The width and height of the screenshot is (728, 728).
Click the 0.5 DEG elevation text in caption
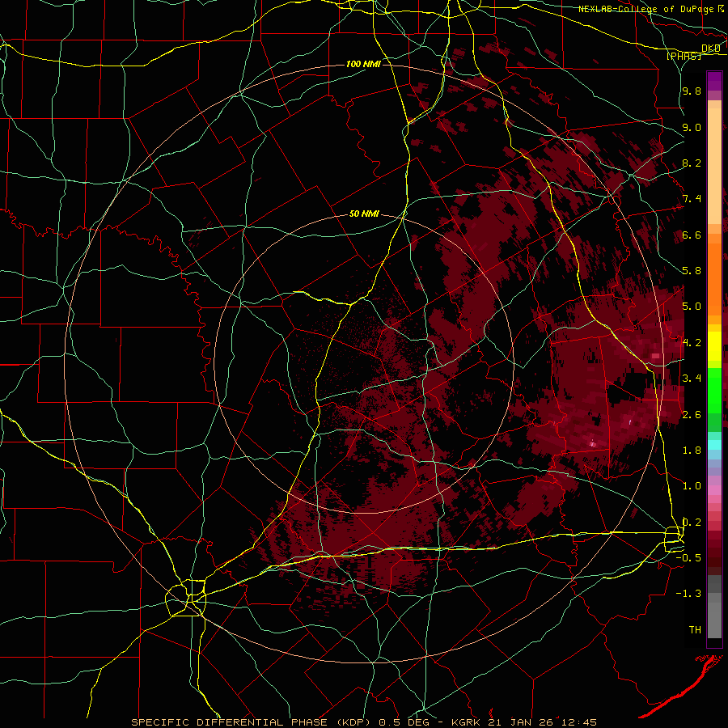coord(404,722)
